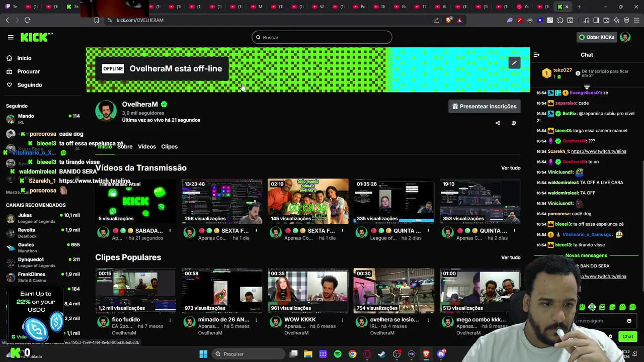See all Vídeos da Transmissão

point(511,168)
